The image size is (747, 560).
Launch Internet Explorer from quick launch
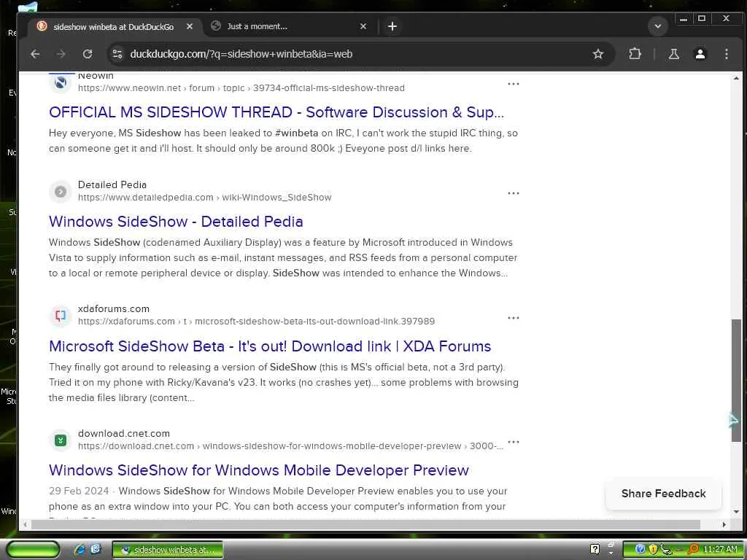80,550
